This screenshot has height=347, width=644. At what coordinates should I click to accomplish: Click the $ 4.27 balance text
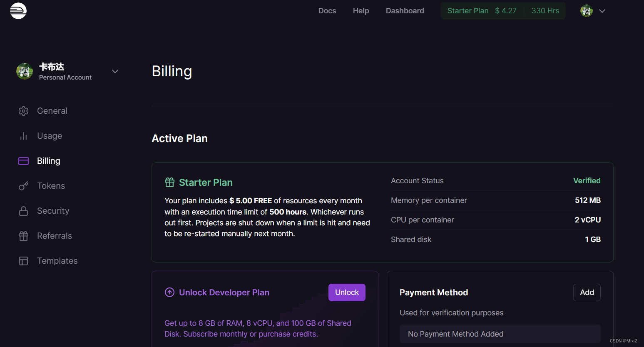tap(506, 11)
